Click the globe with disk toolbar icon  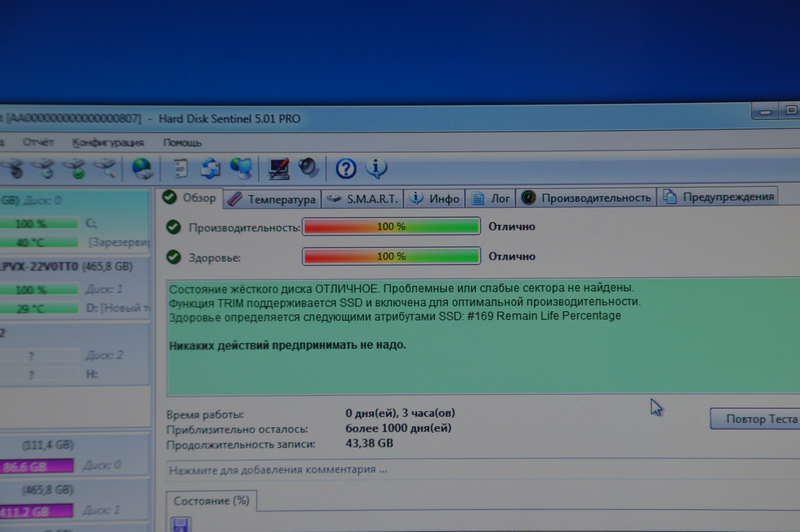coord(142,168)
